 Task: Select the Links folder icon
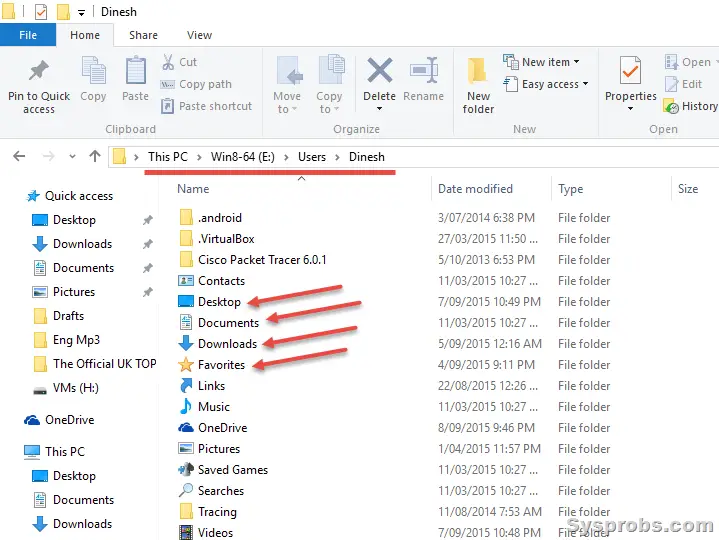(186, 386)
